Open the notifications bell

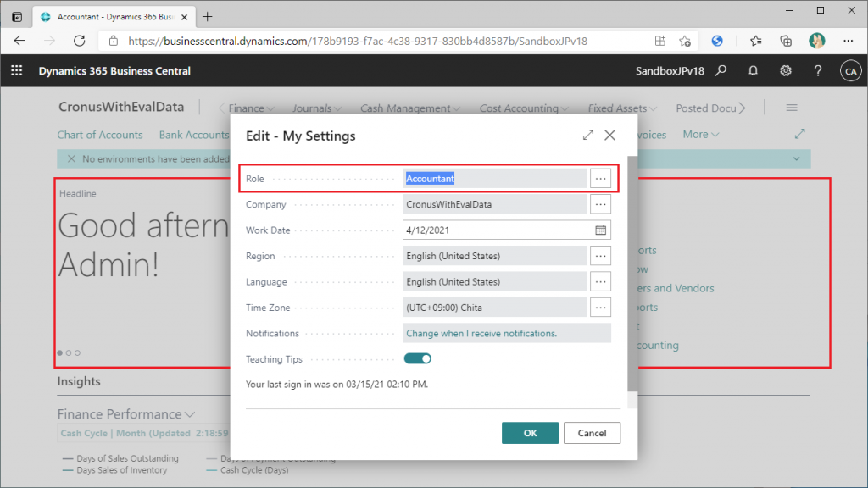(x=753, y=71)
